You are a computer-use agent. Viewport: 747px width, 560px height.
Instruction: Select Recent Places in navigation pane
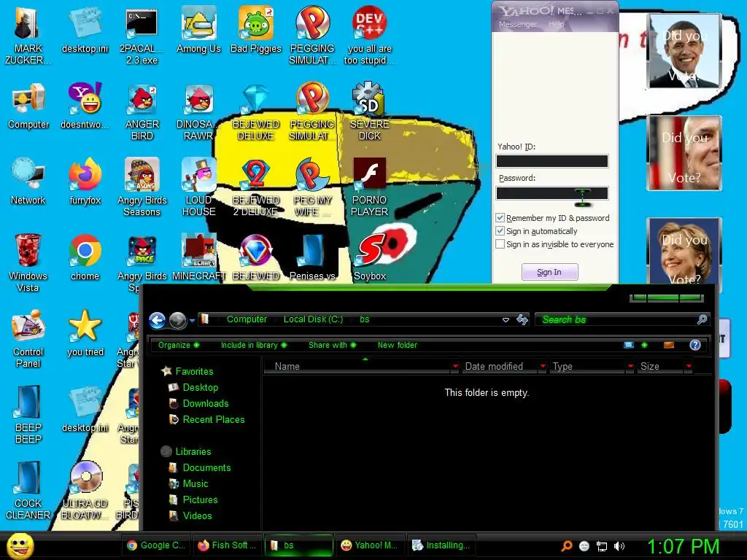tap(214, 419)
